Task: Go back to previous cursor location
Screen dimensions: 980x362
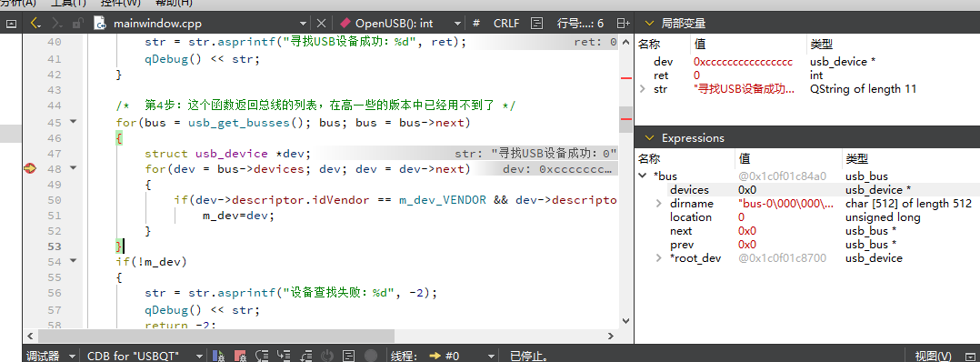Action: (35, 24)
